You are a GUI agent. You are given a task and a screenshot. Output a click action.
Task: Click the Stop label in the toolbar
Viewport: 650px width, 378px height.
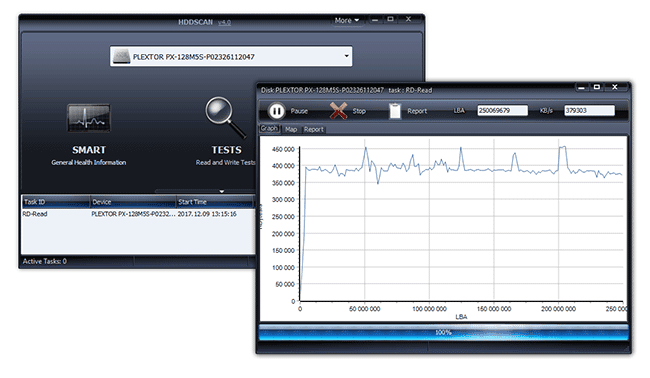[x=359, y=111]
